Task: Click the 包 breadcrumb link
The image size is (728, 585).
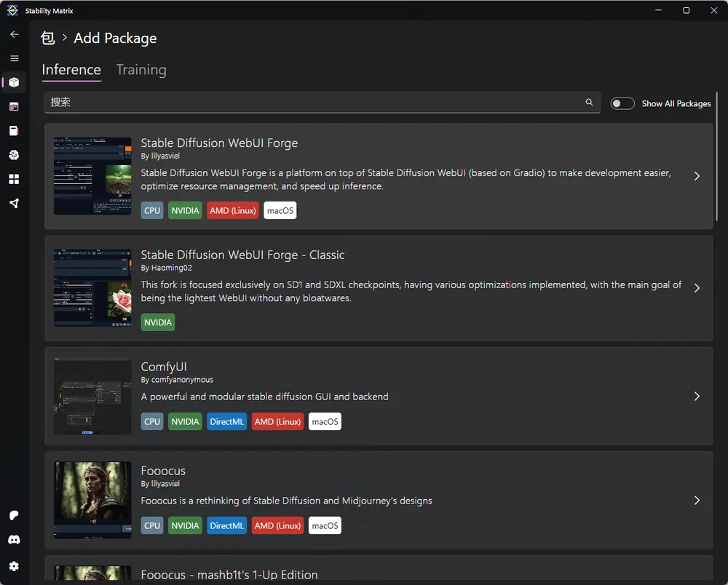Action: tap(48, 39)
